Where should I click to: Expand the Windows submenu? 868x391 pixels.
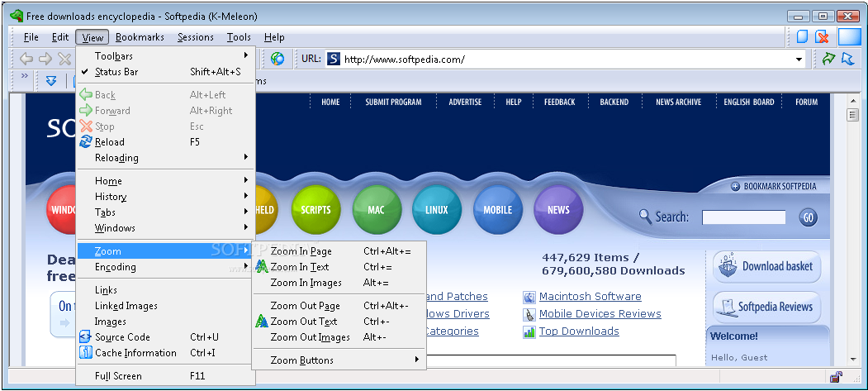(165, 227)
